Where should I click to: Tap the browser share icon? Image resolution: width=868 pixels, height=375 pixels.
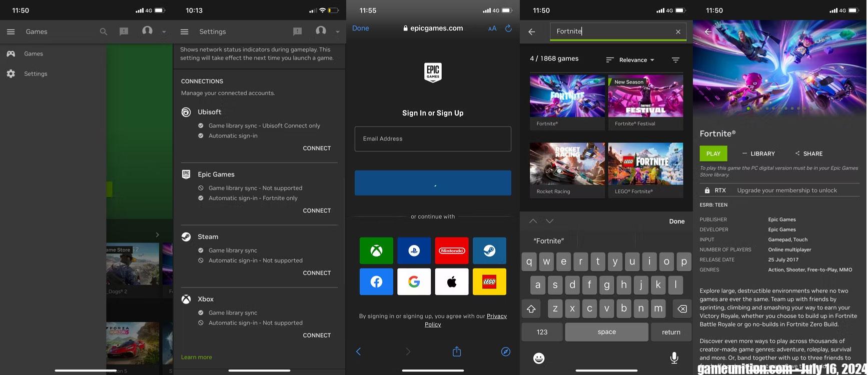456,351
